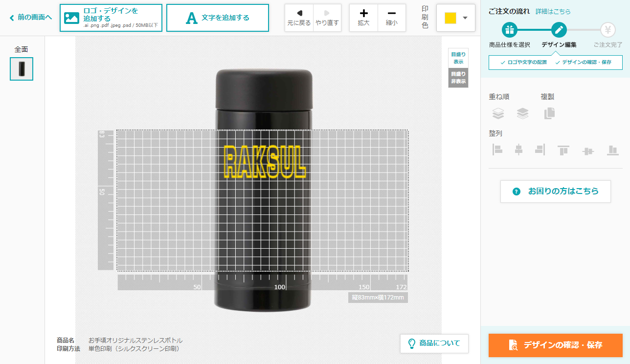Screen dimensions: 630x364
Task: Align bottom using 整列 icon
Action: coord(612,150)
